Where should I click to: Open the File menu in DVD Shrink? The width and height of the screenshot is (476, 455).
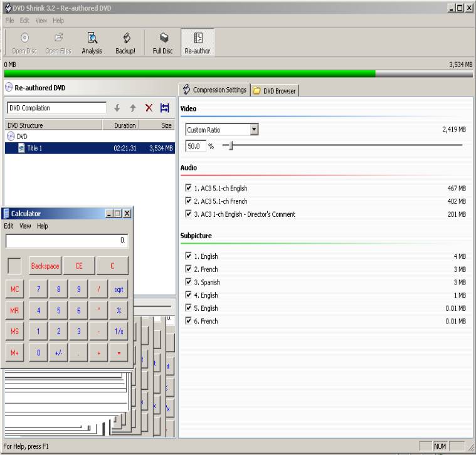tap(9, 20)
